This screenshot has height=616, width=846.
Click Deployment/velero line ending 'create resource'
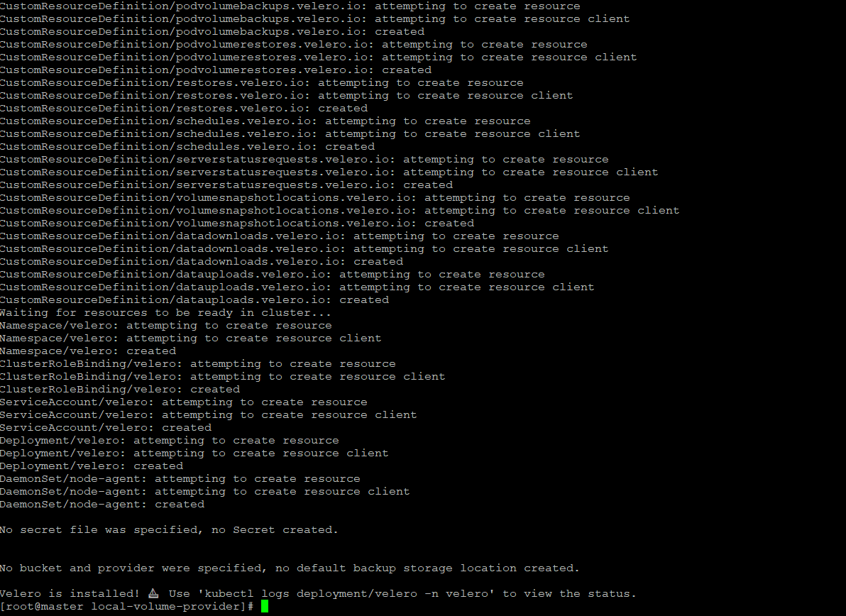click(x=170, y=441)
